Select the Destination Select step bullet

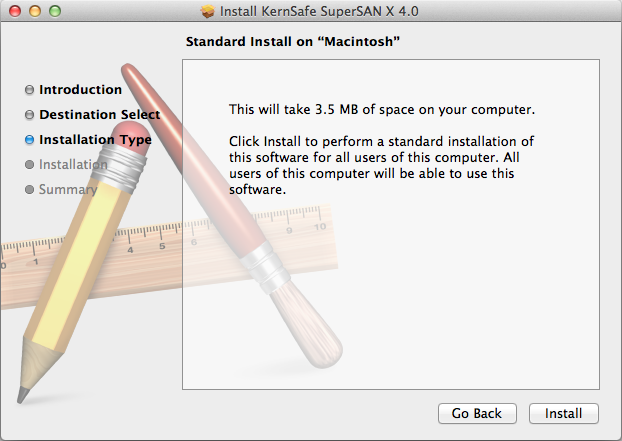(x=29, y=115)
